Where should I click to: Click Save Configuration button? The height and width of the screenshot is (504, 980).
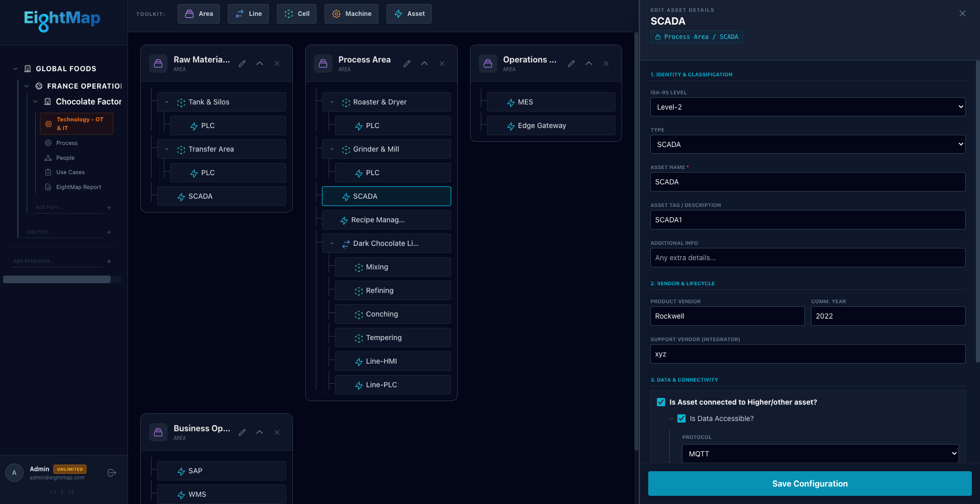[809, 484]
